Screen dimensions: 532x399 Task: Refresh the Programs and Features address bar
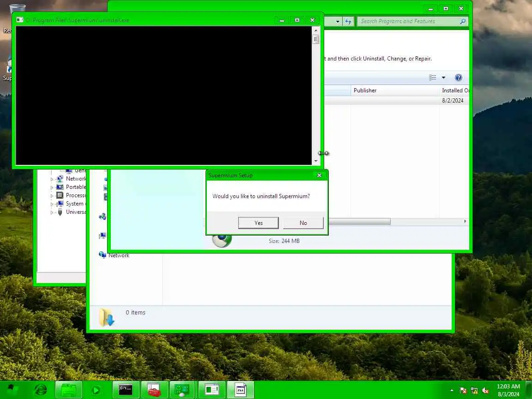[x=348, y=21]
